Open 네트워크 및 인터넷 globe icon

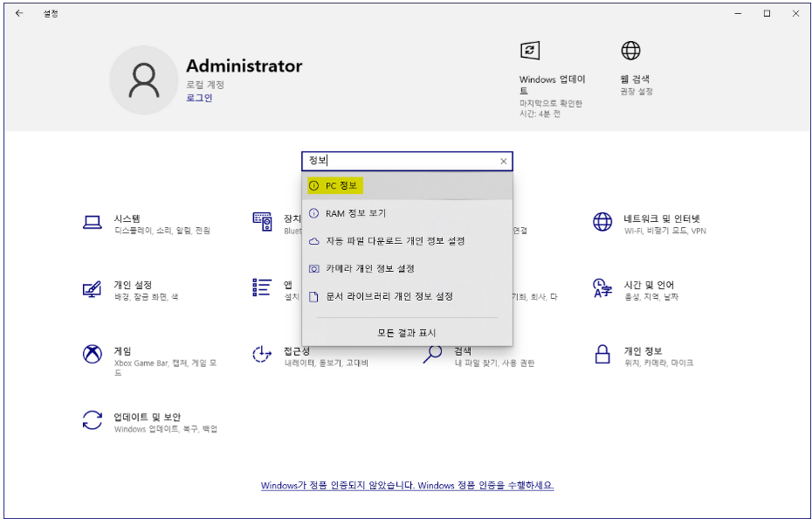click(602, 222)
